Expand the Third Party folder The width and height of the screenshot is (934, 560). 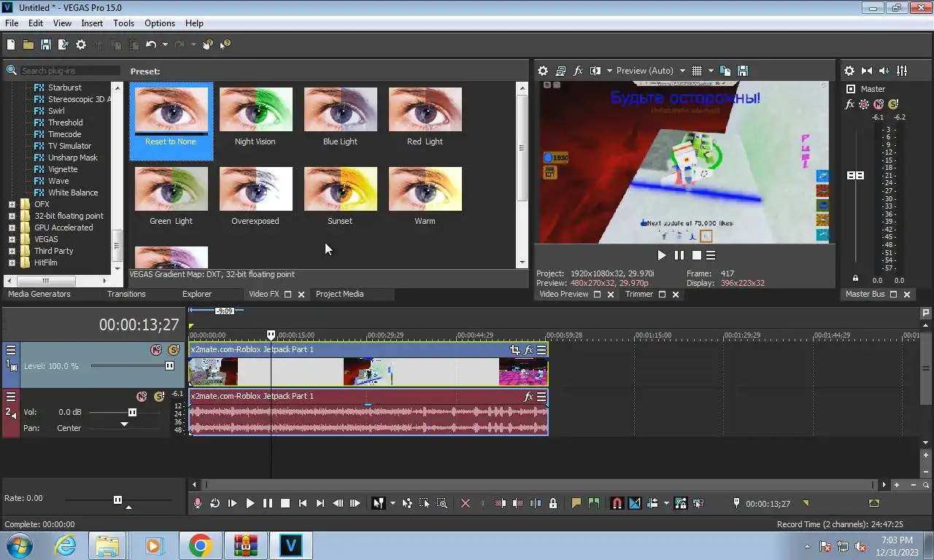coord(12,251)
